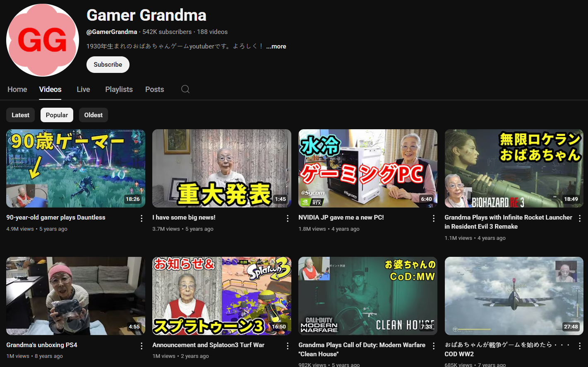Open options for Resident Evil 3 Remake video
The height and width of the screenshot is (367, 588).
click(x=580, y=218)
